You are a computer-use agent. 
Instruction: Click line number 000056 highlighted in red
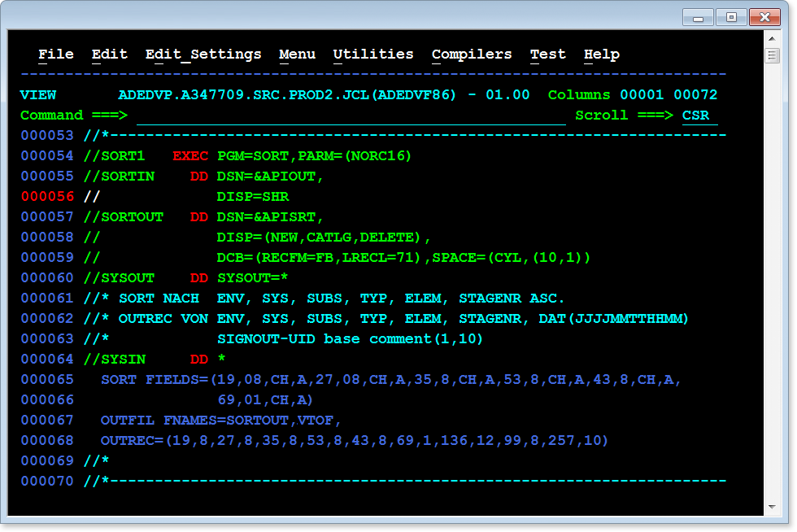(47, 197)
